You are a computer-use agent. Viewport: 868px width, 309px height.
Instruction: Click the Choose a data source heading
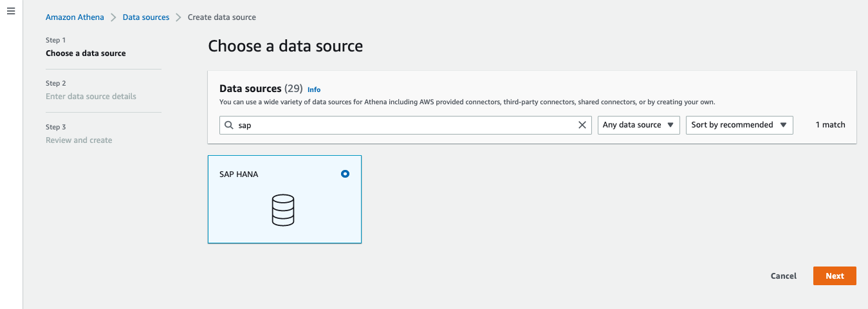click(286, 46)
